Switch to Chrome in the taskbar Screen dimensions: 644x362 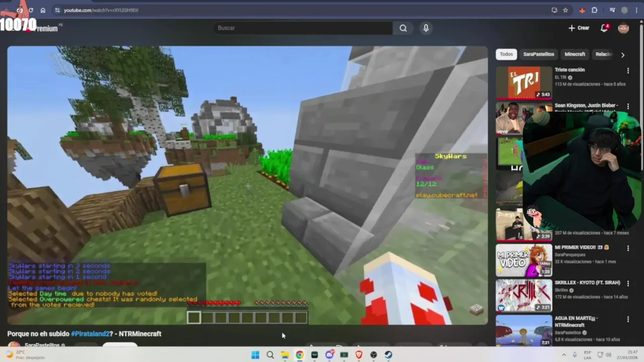pyautogui.click(x=299, y=355)
